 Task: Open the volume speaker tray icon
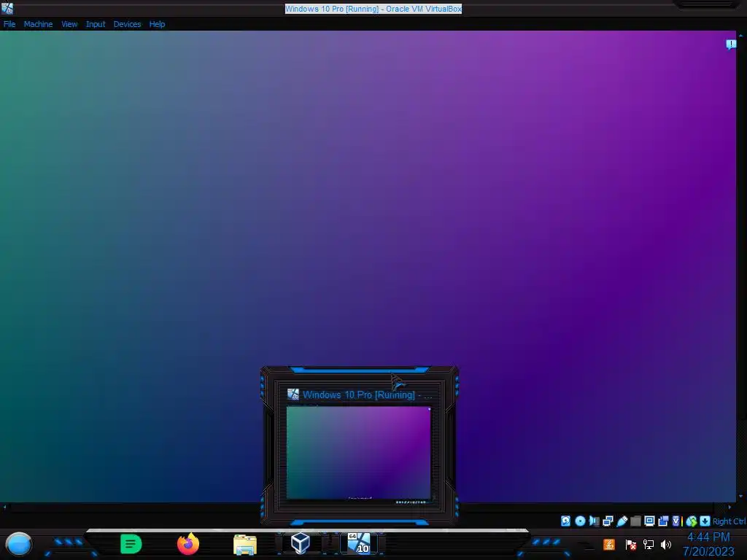coord(666,544)
